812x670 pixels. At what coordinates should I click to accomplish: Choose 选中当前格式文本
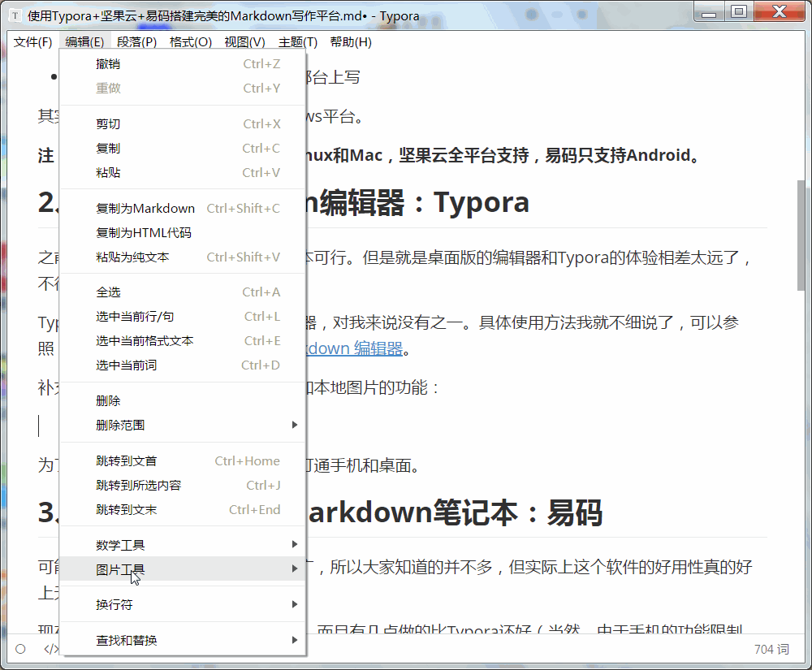(183, 341)
